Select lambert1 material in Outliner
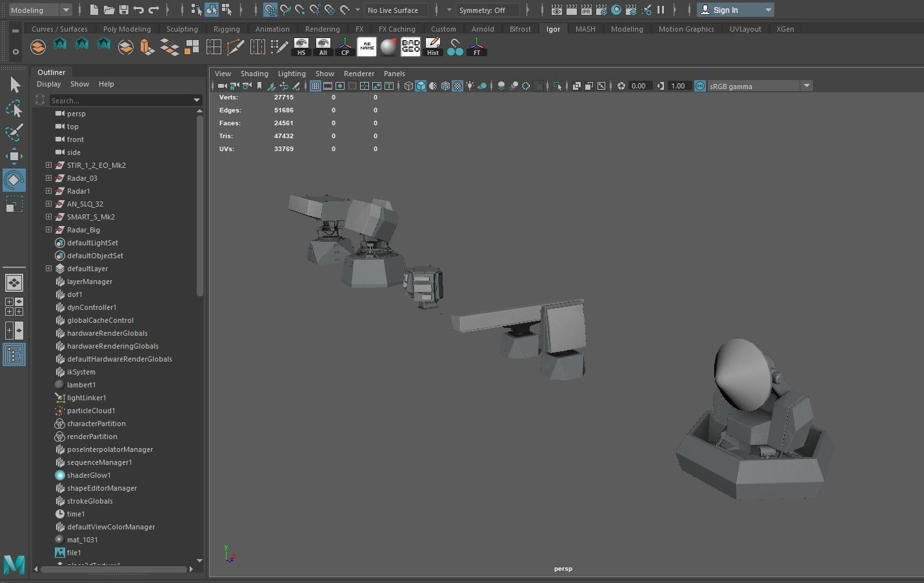924x583 pixels. click(81, 385)
